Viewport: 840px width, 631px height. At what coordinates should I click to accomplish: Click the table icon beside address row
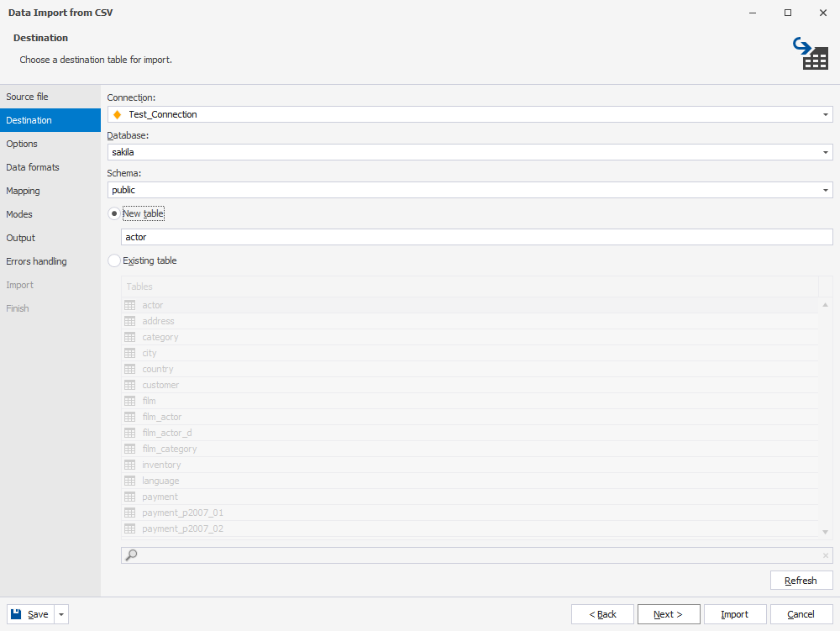[129, 322]
